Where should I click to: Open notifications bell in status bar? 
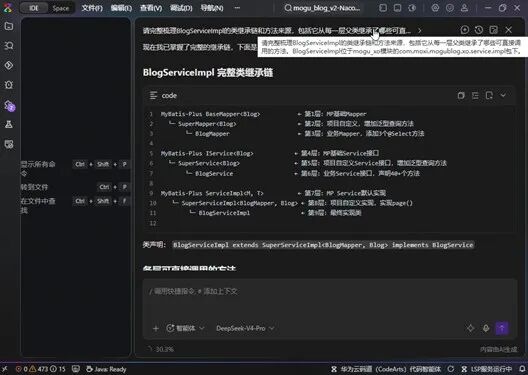tap(522, 369)
